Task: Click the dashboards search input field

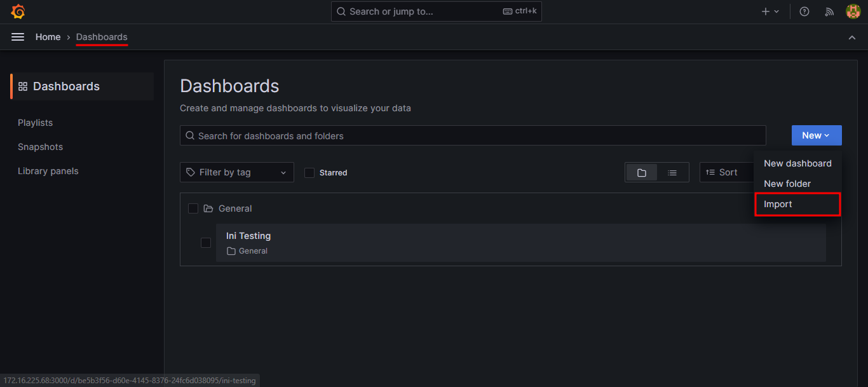Action: click(x=473, y=135)
